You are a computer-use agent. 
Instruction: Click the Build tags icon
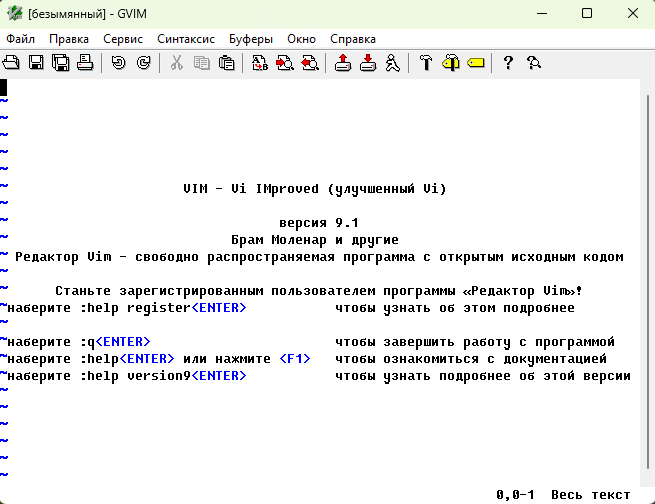(451, 63)
